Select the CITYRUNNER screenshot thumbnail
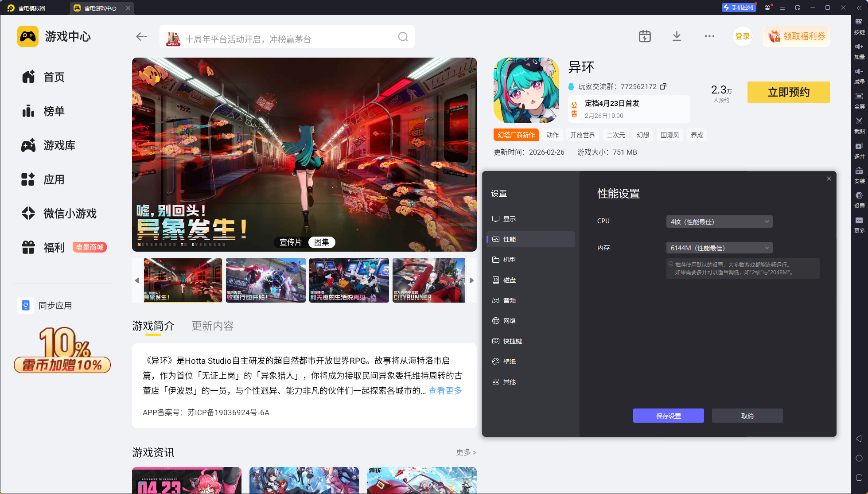 tap(428, 280)
